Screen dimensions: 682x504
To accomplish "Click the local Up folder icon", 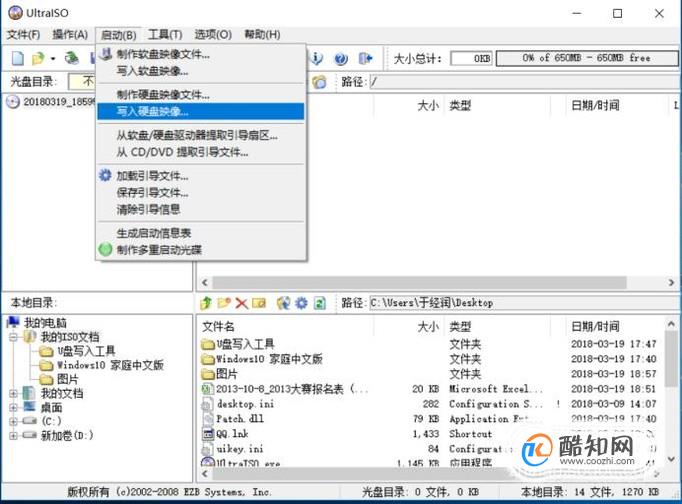I will point(206,303).
